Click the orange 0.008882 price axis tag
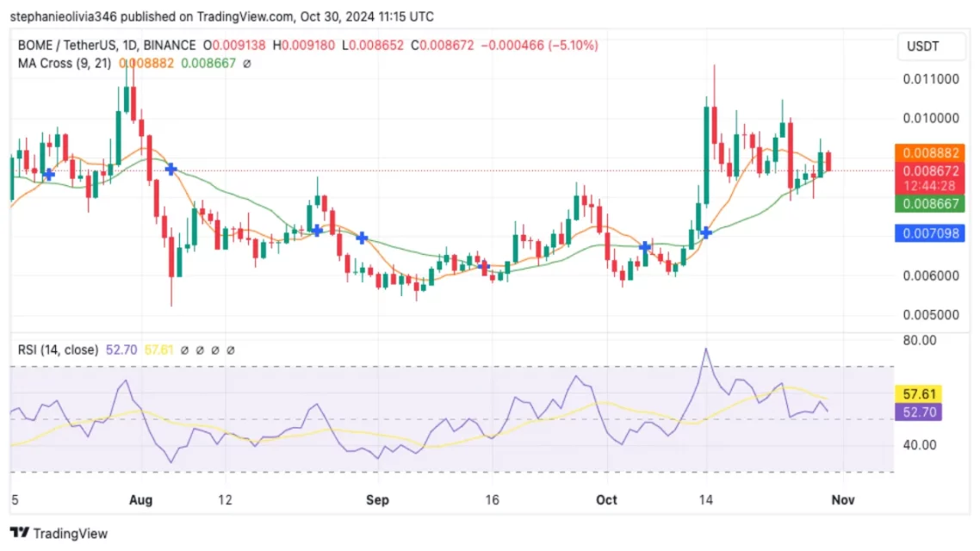This screenshot has height=551, width=980. click(x=928, y=152)
